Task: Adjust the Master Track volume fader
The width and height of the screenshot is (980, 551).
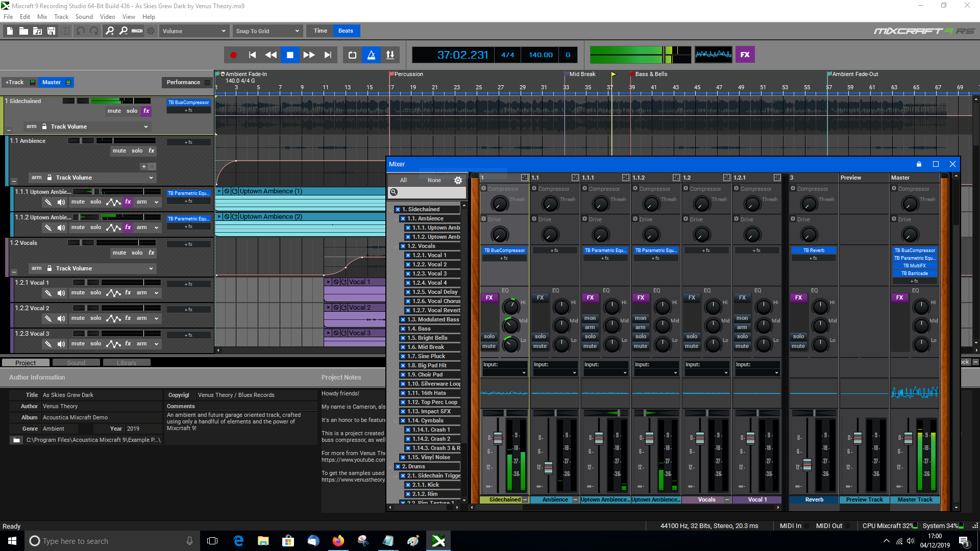Action: [908, 438]
